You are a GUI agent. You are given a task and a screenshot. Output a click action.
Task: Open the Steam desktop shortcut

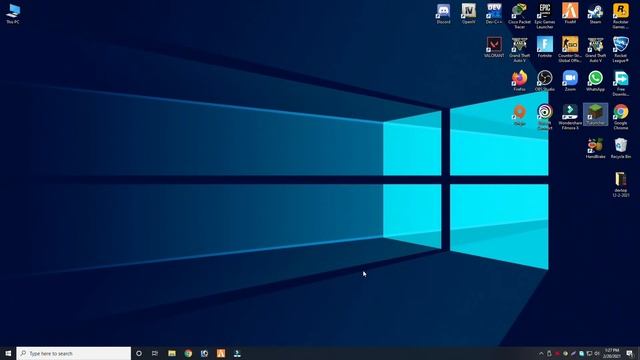[x=596, y=13]
